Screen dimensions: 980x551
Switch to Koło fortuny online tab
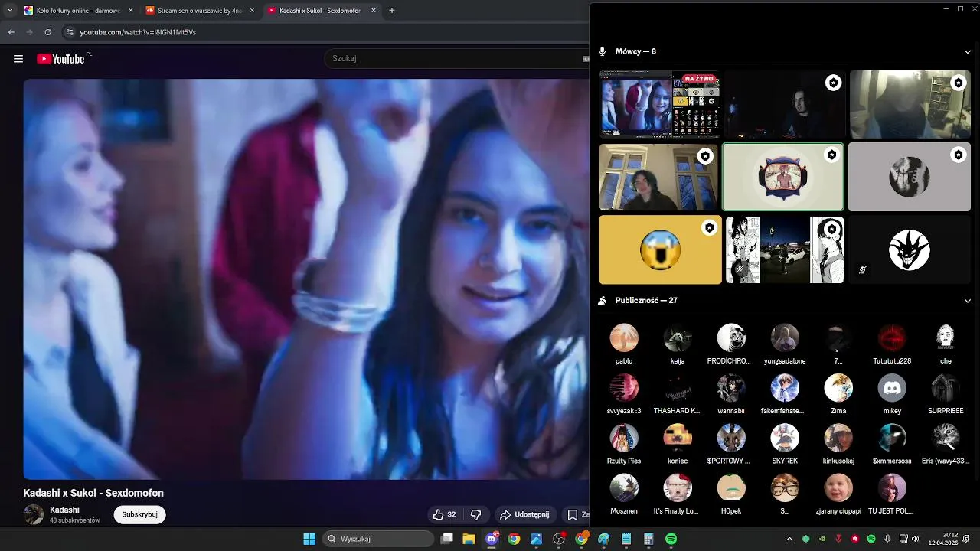coord(79,11)
